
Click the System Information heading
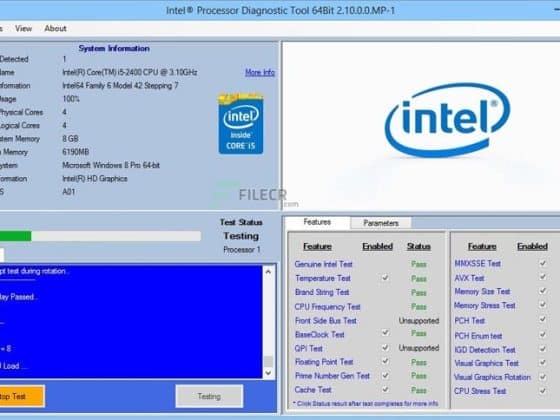click(114, 49)
